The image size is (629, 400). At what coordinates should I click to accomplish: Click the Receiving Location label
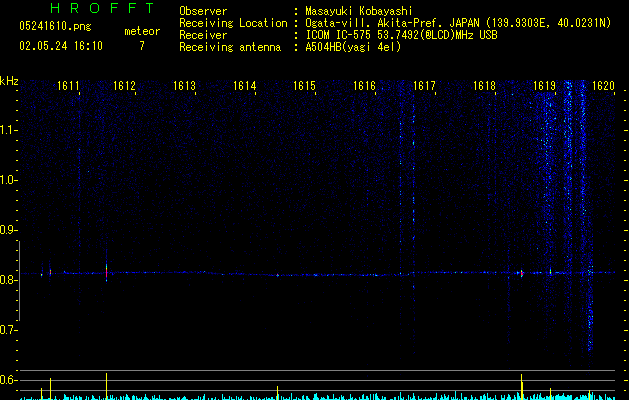[x=233, y=23]
